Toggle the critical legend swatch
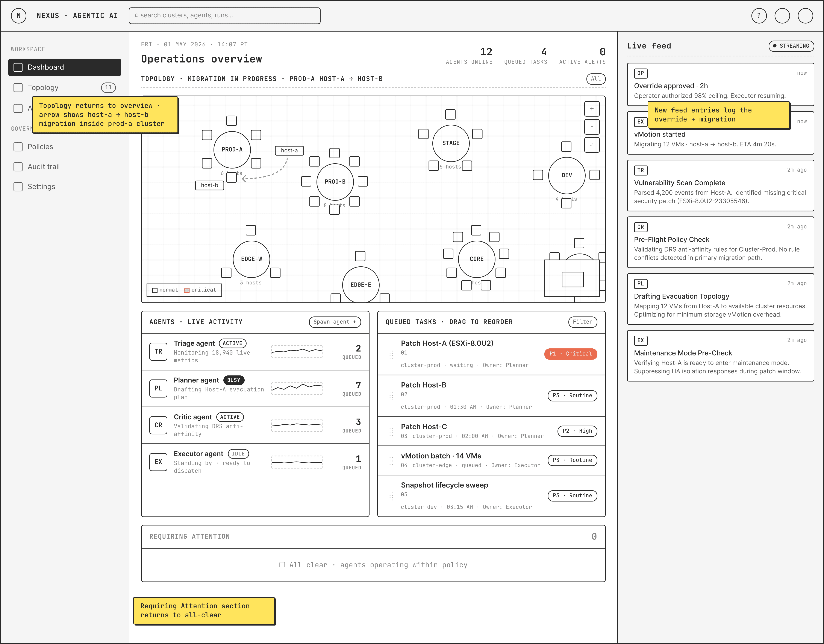The image size is (824, 644). 187,290
